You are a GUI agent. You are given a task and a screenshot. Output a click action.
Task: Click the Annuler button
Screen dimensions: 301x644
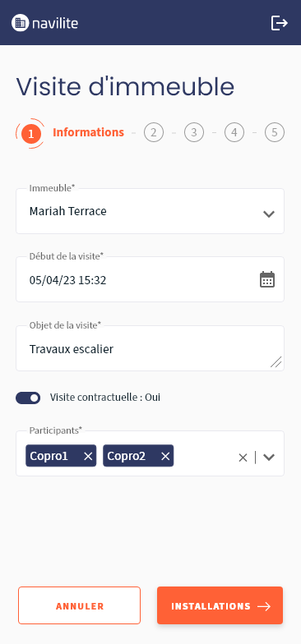tap(79, 605)
